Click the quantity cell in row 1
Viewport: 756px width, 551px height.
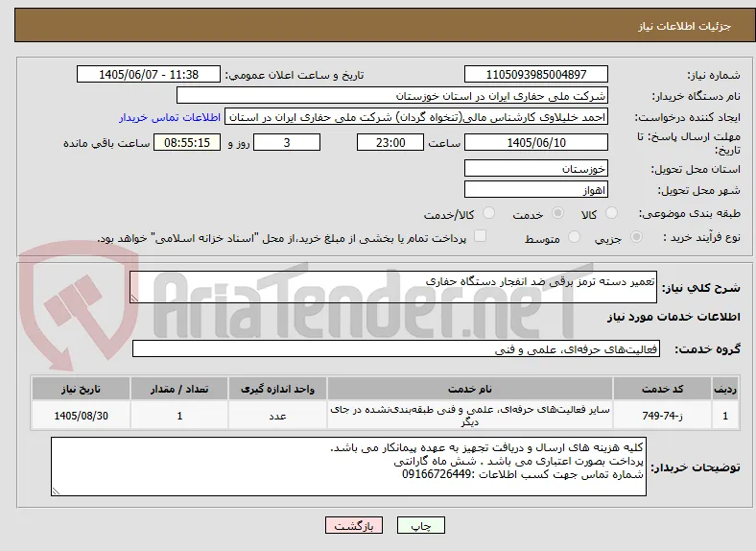click(179, 415)
